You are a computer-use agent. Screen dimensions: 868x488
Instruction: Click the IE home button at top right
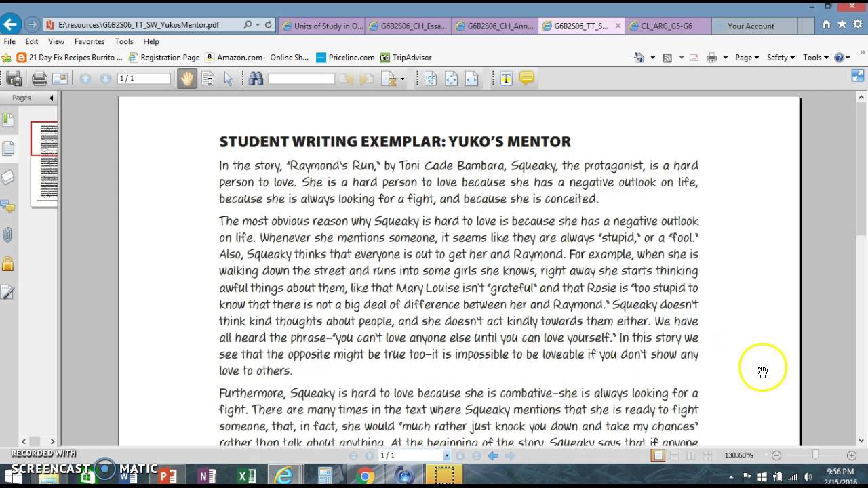point(826,24)
